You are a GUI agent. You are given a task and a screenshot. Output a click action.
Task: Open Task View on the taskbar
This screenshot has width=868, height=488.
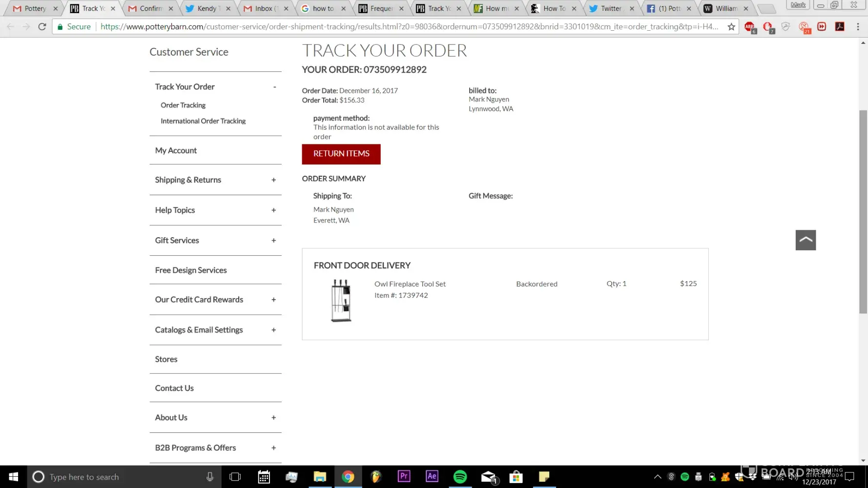[x=235, y=477]
